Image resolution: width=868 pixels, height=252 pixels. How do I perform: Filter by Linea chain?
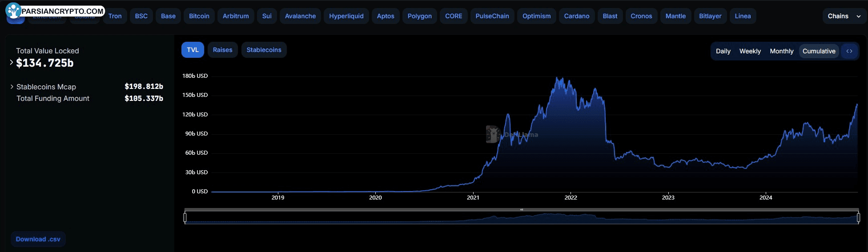point(743,16)
